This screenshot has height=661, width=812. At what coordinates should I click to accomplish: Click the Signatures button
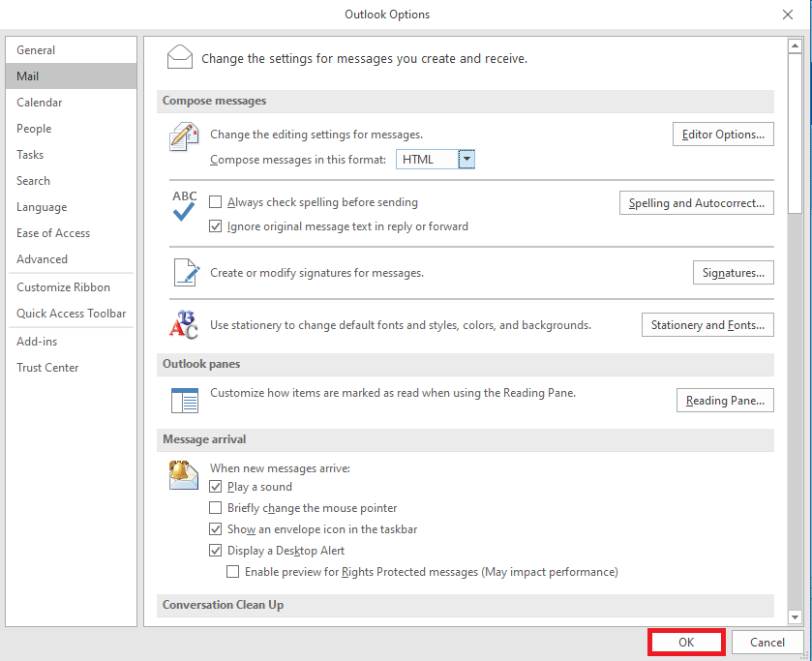point(734,273)
